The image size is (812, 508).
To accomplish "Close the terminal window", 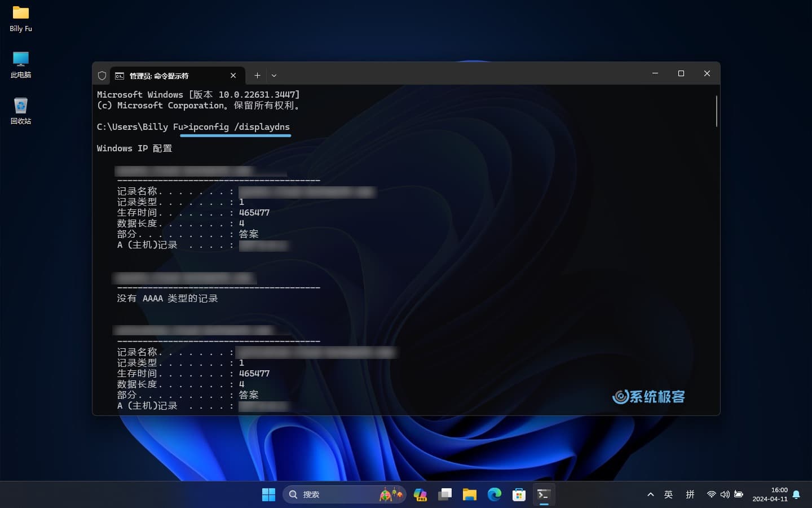I will 707,73.
